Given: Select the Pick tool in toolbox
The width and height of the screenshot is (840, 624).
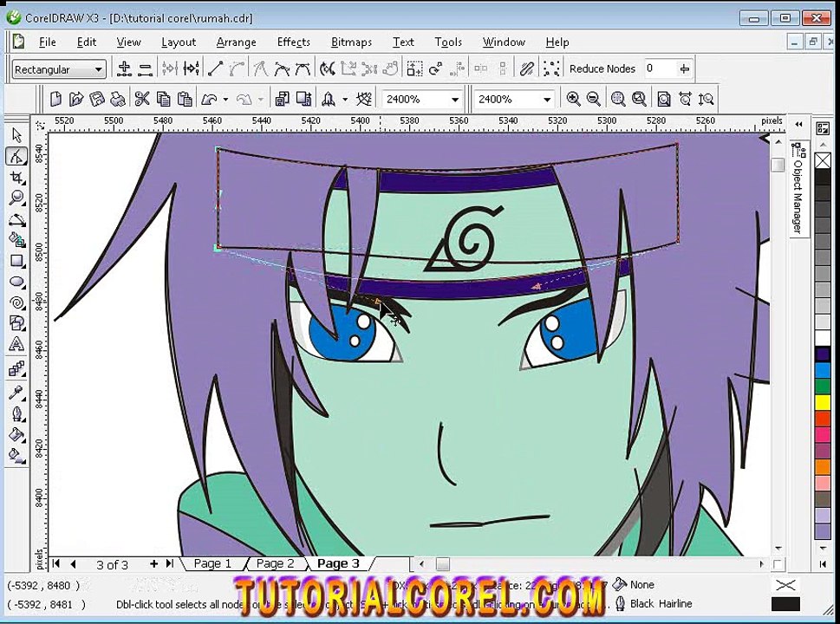Looking at the screenshot, I should pos(16,134).
